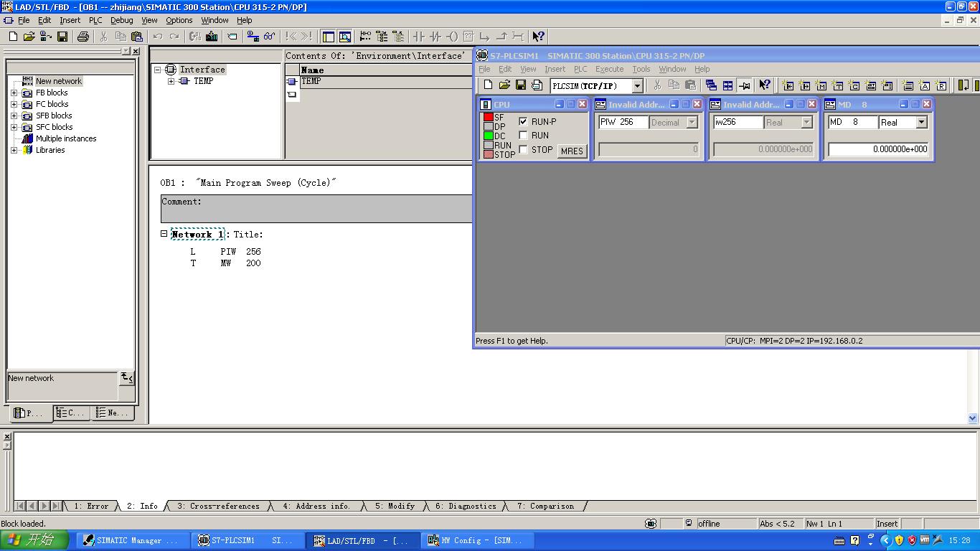
Task: Click the S7-PLCSIM1 taskbar button
Action: (x=247, y=540)
